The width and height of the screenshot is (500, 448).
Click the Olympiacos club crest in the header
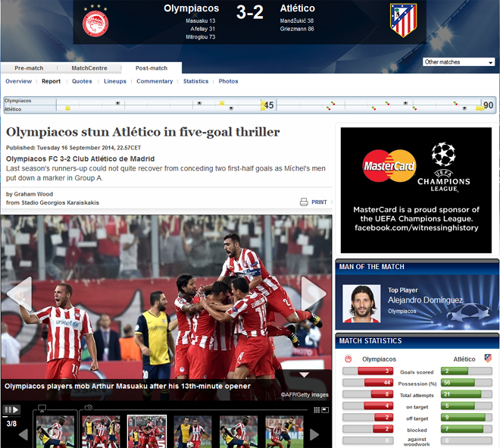[x=95, y=23]
